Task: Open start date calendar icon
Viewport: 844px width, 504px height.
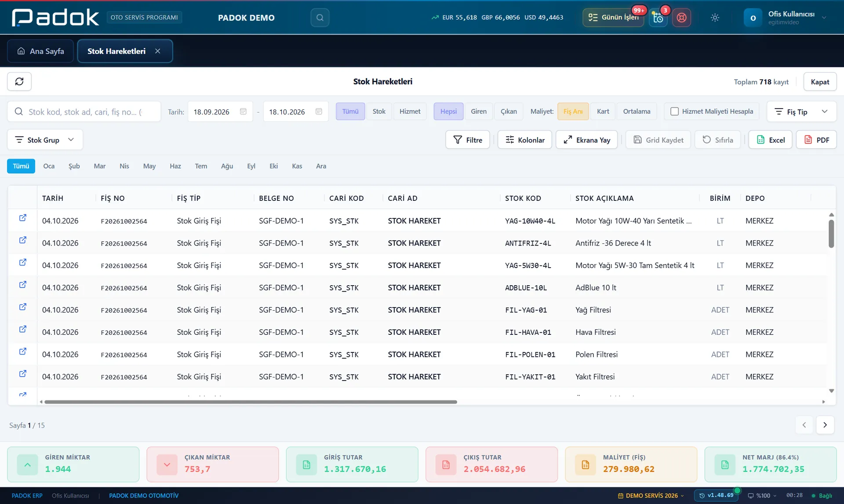Action: (243, 112)
